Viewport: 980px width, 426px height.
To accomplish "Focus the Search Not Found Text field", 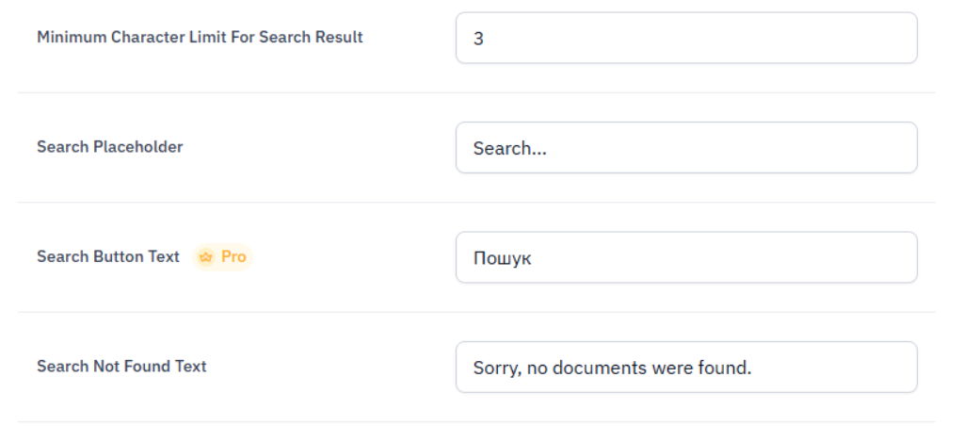I will 685,368.
